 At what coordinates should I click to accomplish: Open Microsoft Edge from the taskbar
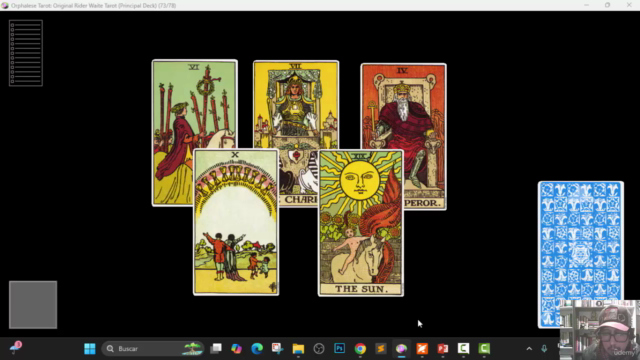[x=257, y=349]
